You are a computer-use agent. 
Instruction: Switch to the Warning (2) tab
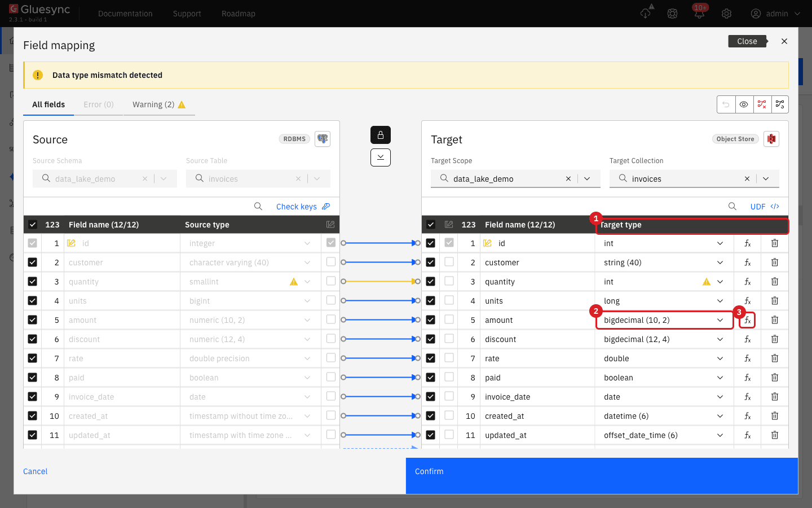tap(159, 104)
